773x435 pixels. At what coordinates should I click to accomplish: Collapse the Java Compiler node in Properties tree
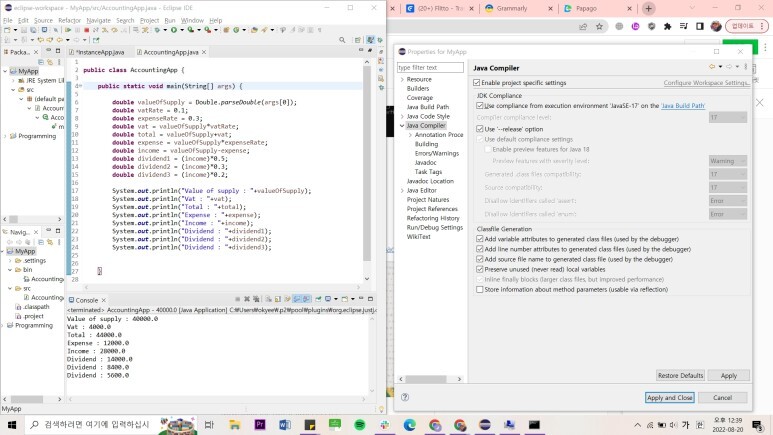tap(402, 126)
